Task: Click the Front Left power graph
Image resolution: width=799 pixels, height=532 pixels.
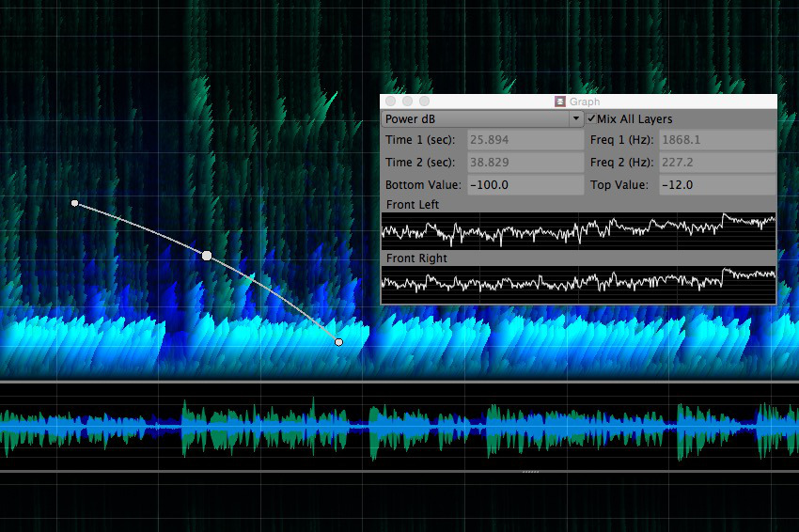Action: click(578, 230)
